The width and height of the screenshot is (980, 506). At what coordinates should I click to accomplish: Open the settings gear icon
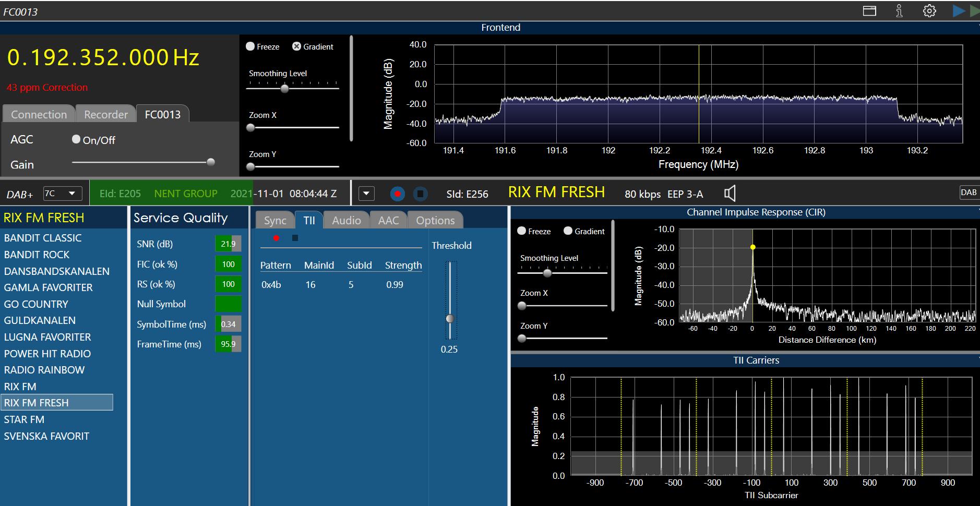pos(929,11)
